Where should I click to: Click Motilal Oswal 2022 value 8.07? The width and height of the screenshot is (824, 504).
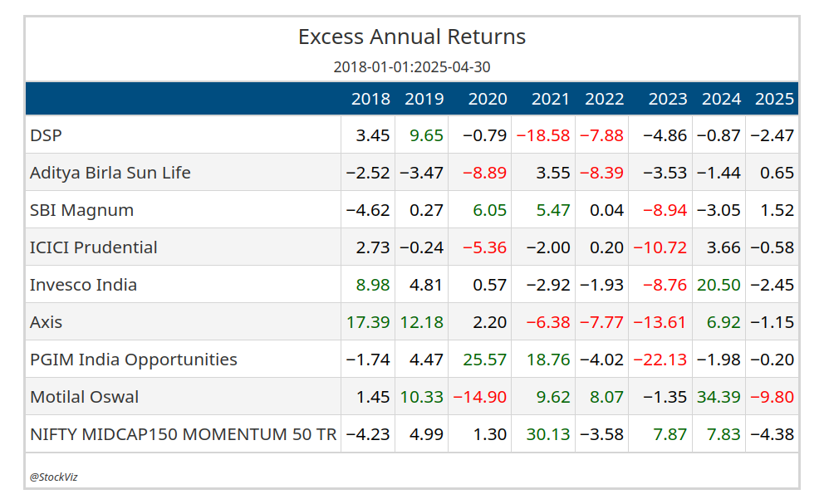(x=606, y=397)
